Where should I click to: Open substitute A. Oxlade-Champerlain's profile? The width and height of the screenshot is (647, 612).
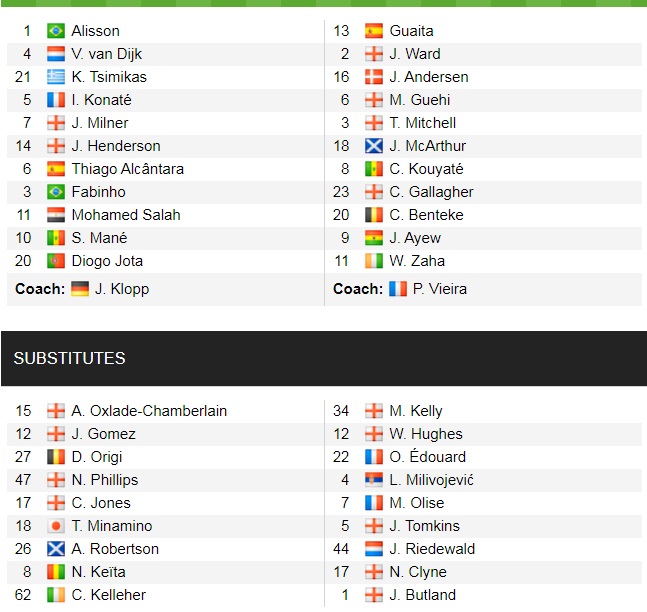coord(149,411)
